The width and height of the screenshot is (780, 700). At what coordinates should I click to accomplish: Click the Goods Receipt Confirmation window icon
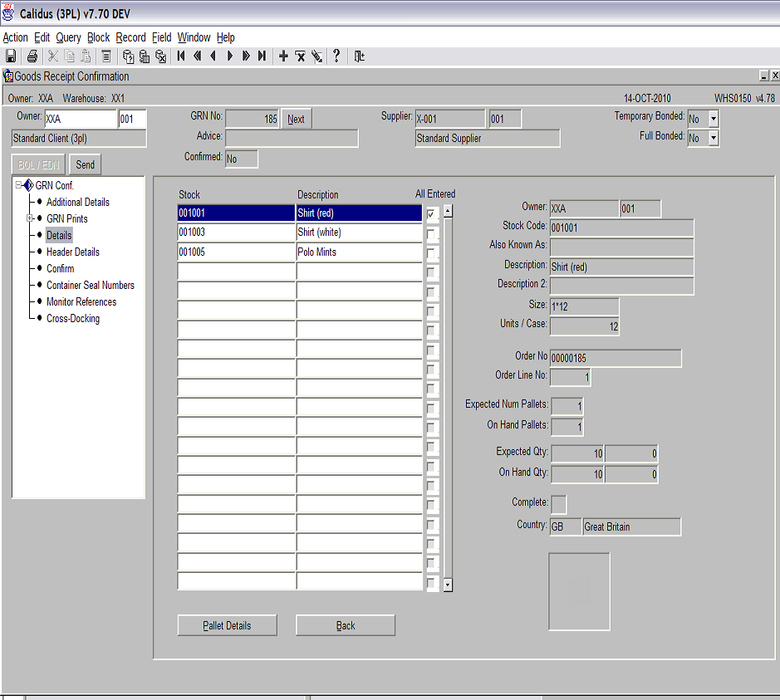[x=8, y=76]
